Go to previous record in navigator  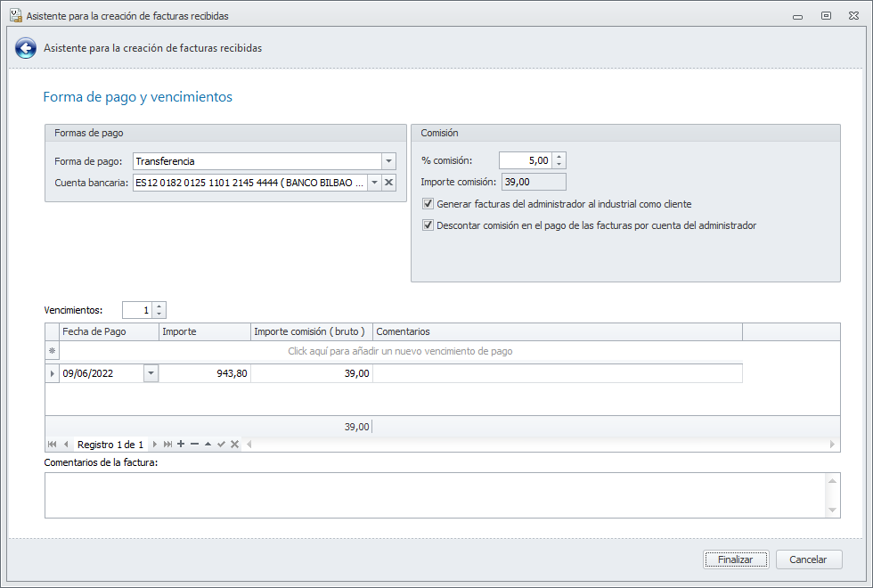click(66, 445)
